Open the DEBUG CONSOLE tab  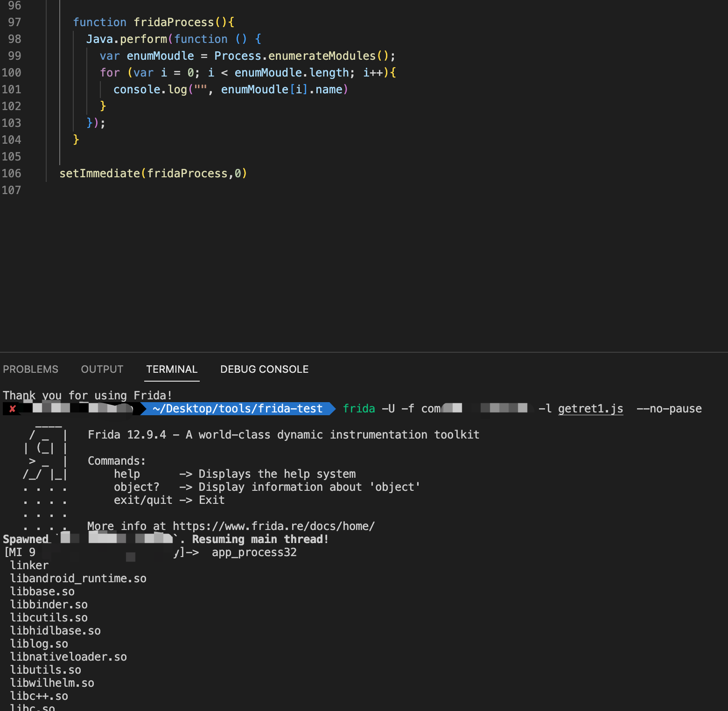pyautogui.click(x=264, y=369)
